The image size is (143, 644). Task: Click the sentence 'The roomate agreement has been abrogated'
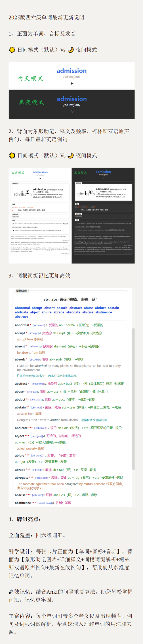pos(61,484)
